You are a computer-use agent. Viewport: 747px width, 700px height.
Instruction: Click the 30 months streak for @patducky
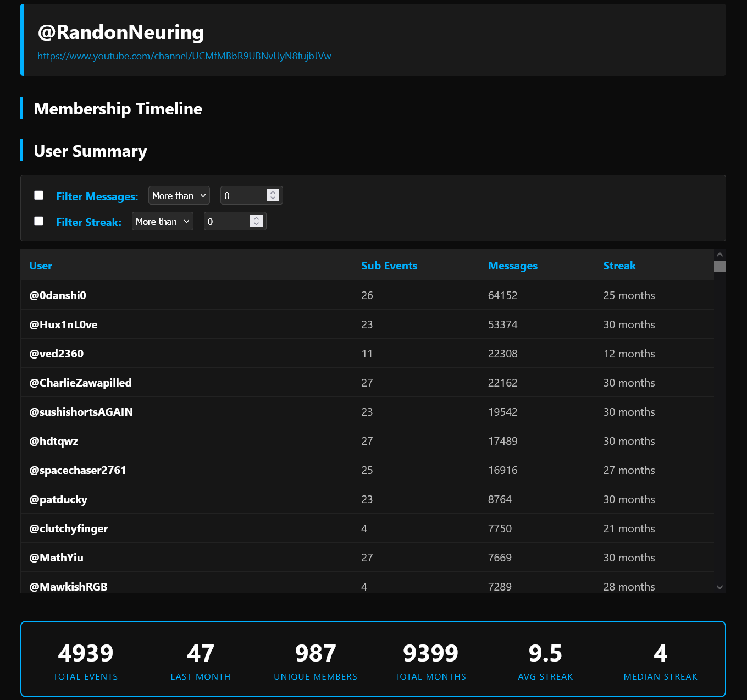(629, 499)
